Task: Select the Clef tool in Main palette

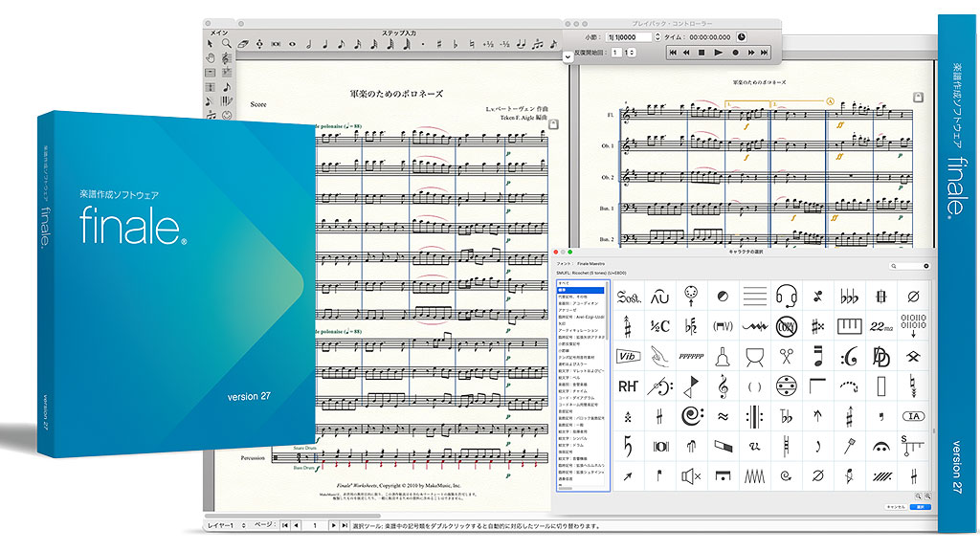Action: (226, 58)
